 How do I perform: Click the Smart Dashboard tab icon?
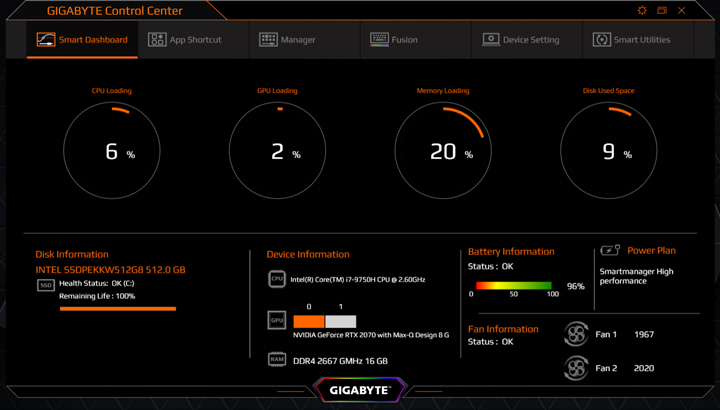[46, 39]
